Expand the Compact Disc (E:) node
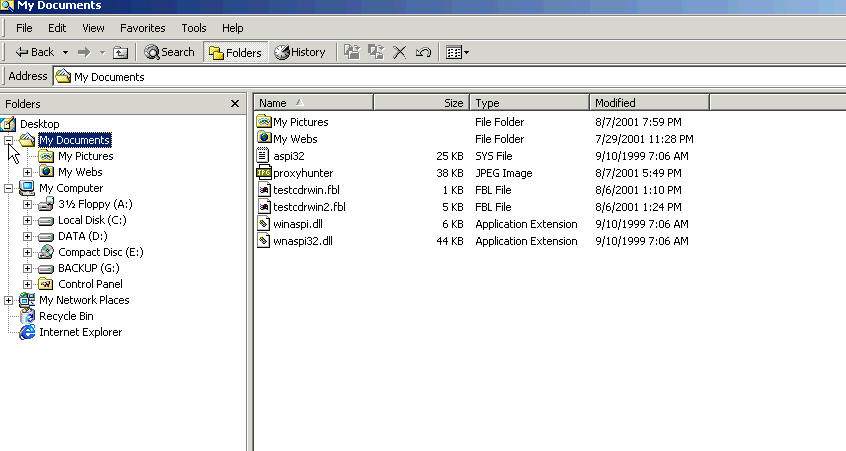 pos(28,252)
